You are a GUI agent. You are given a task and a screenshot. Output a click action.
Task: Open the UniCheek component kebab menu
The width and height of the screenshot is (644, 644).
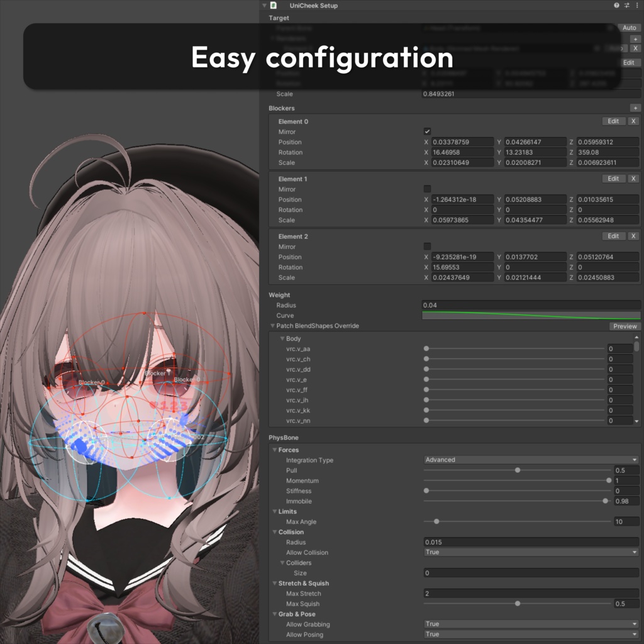(637, 5)
